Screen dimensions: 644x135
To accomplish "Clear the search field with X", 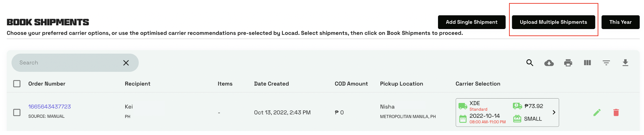I will pyautogui.click(x=126, y=63).
